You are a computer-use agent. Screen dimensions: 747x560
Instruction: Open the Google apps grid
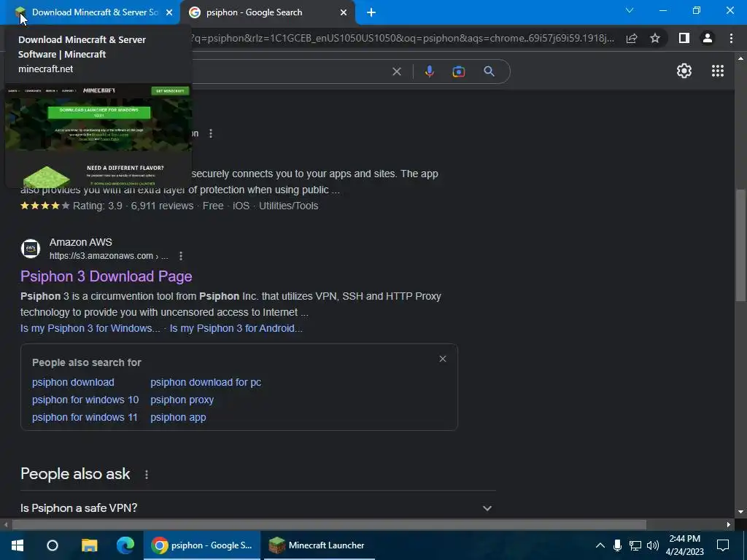coord(718,71)
